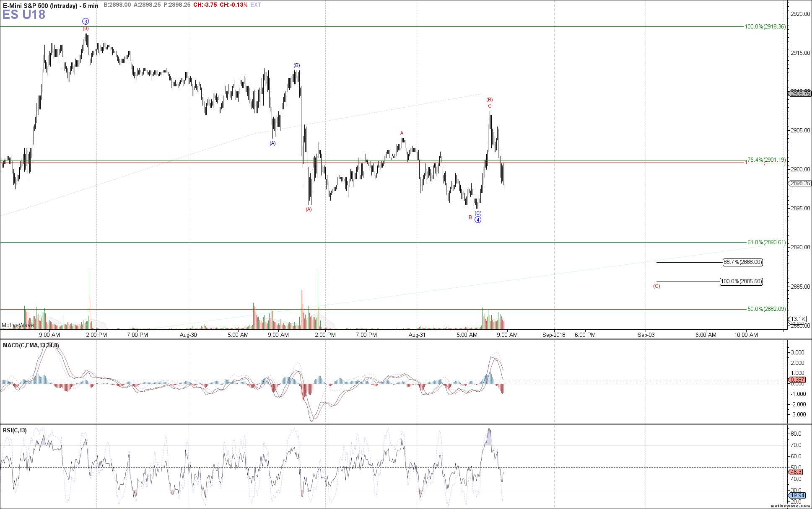The width and height of the screenshot is (812, 509).
Task: Click the ES U18 symbol title
Action: (x=23, y=15)
